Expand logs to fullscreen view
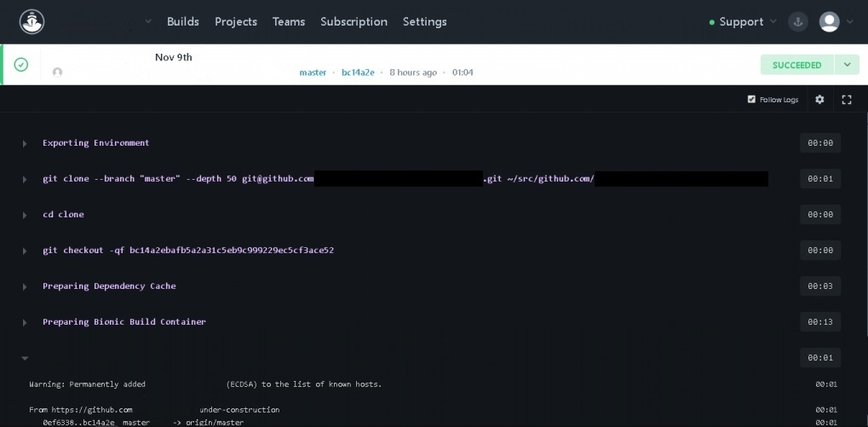 tap(847, 100)
